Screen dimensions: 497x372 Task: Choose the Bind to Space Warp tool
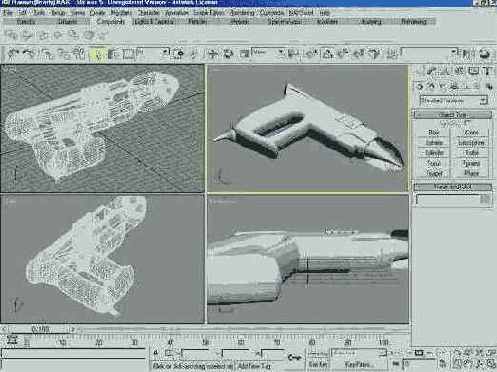coord(79,53)
